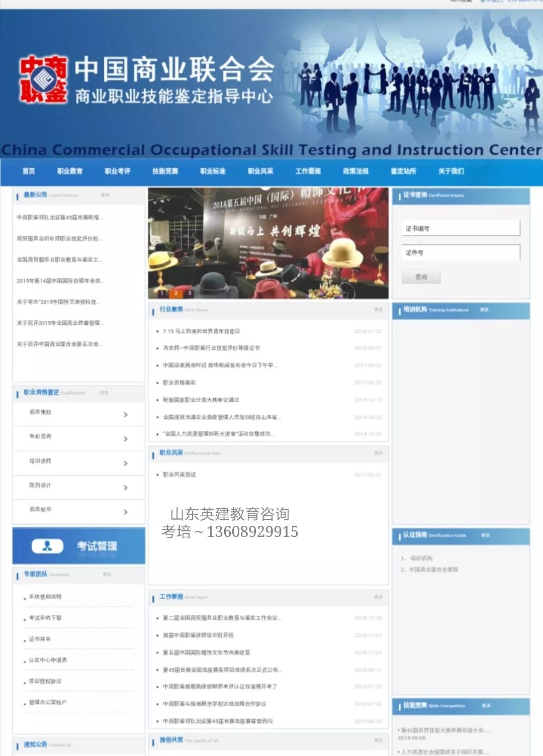Click the 证书编号 input field

[460, 227]
